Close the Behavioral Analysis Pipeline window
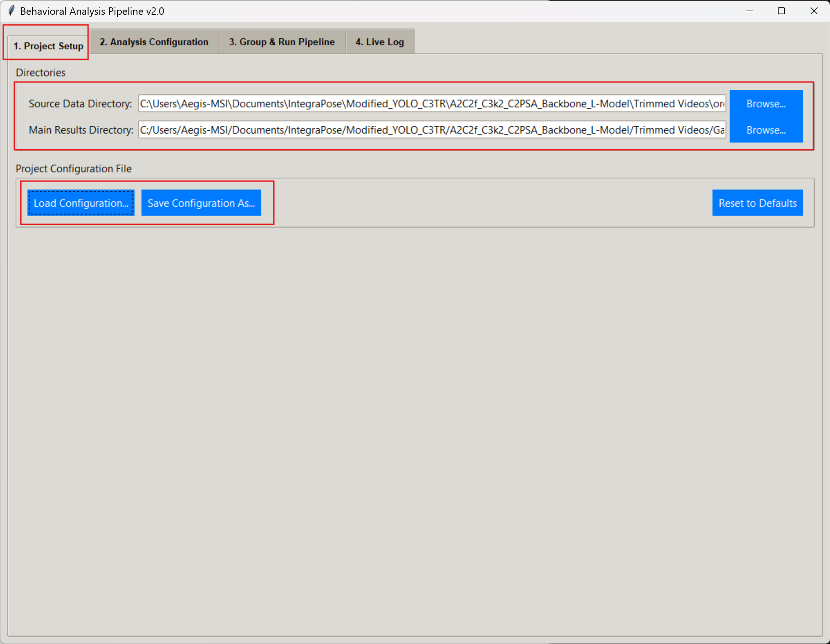Image resolution: width=830 pixels, height=644 pixels. click(813, 11)
